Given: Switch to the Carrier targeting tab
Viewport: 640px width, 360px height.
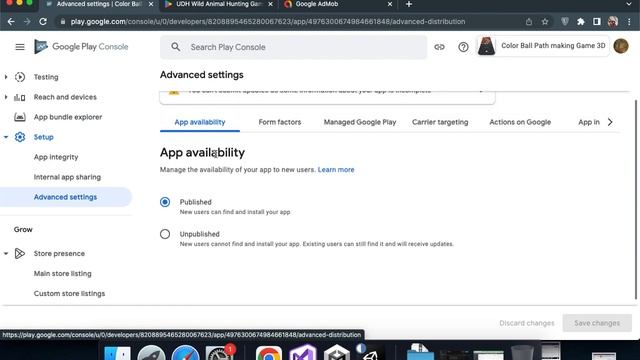Looking at the screenshot, I should coord(440,122).
